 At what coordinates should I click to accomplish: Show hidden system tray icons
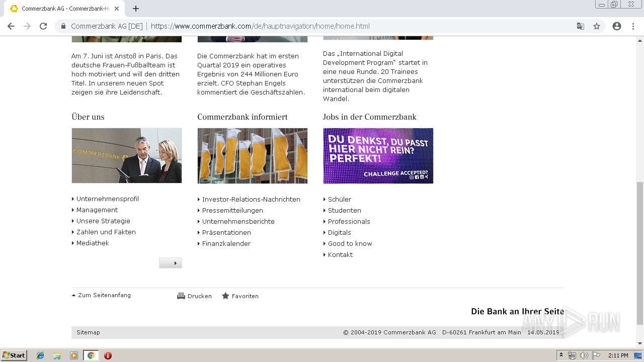(x=561, y=355)
